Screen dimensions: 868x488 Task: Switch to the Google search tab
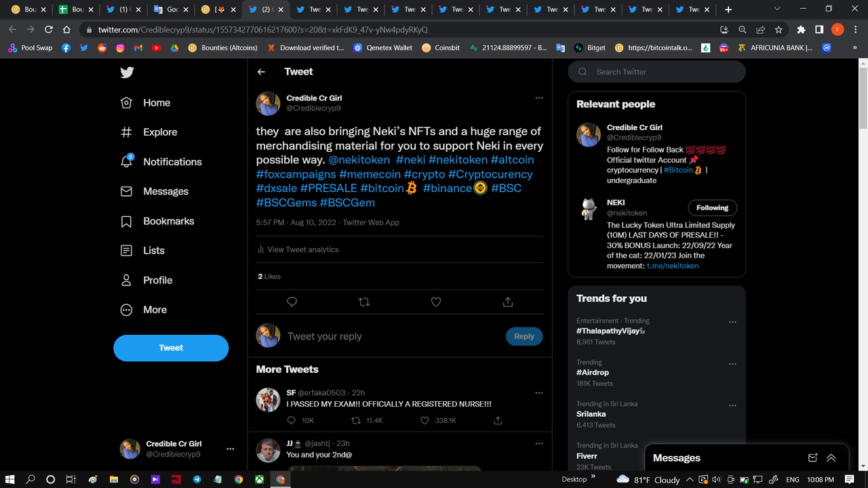[x=173, y=10]
